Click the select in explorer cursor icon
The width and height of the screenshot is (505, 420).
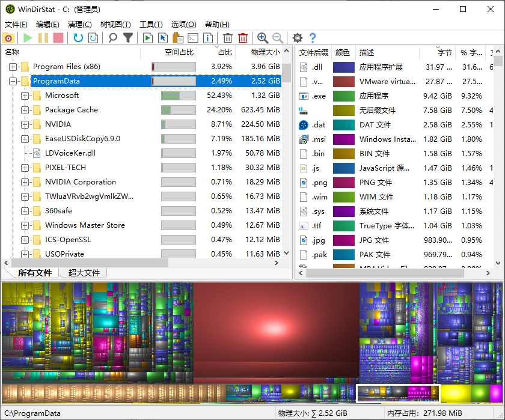click(x=163, y=38)
